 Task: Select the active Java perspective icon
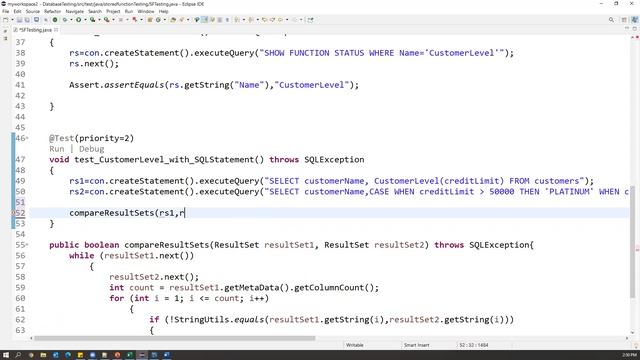pos(635,20)
